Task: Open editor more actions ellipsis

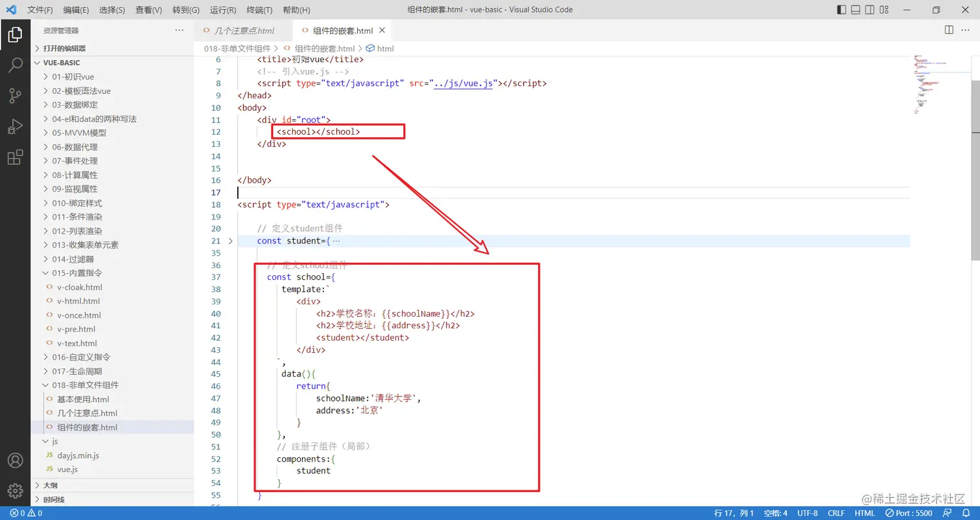Action: (966, 30)
